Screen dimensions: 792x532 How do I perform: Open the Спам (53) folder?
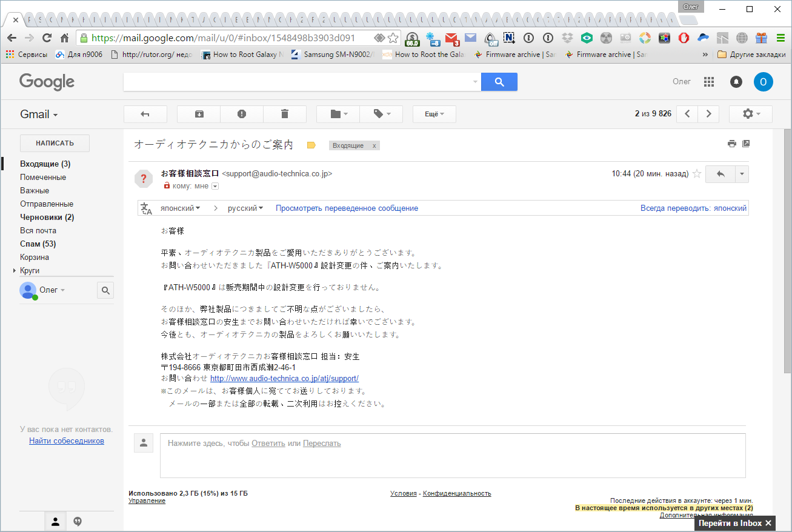coord(38,244)
